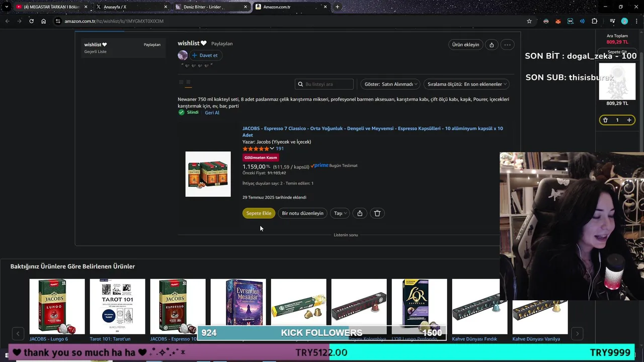Show next recommended products with right arrow

(577, 333)
